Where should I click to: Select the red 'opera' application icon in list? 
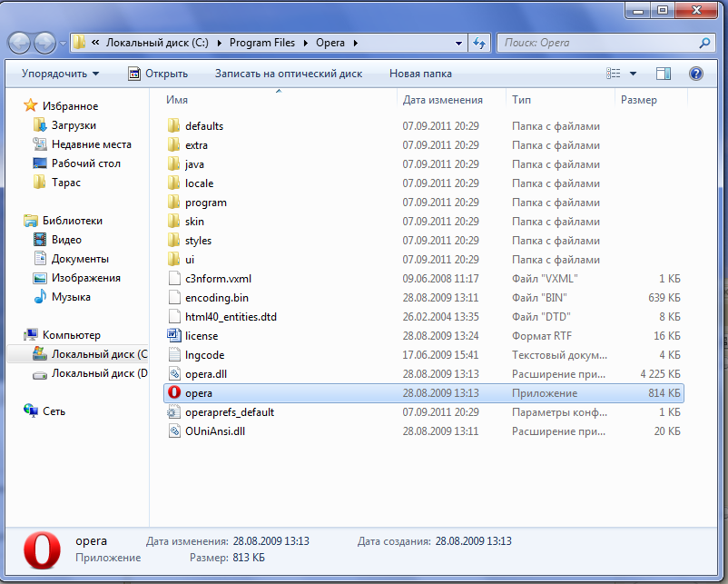[174, 392]
